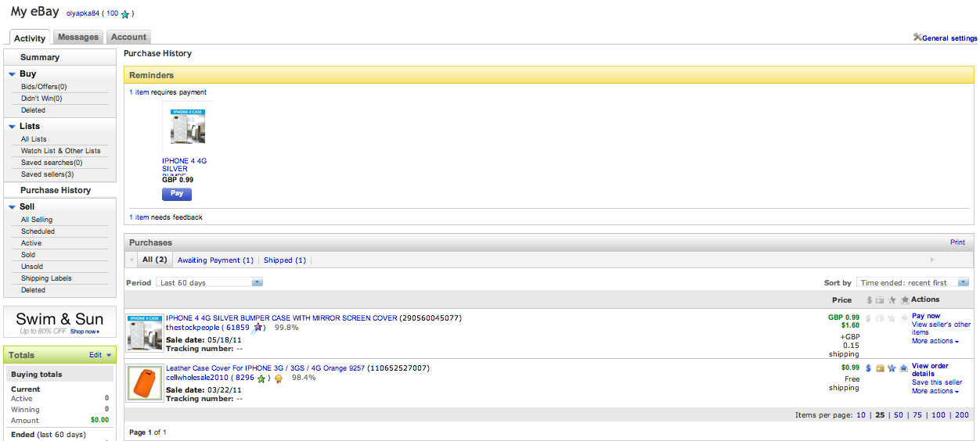980x441 pixels.
Task: Open More actions for the IPHONE 4 4G item
Action: coord(935,341)
